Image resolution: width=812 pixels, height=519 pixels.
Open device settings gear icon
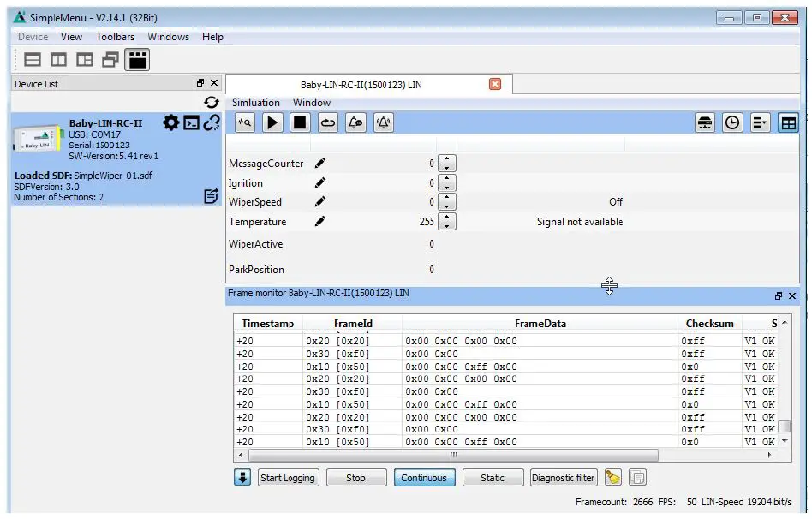tap(170, 123)
